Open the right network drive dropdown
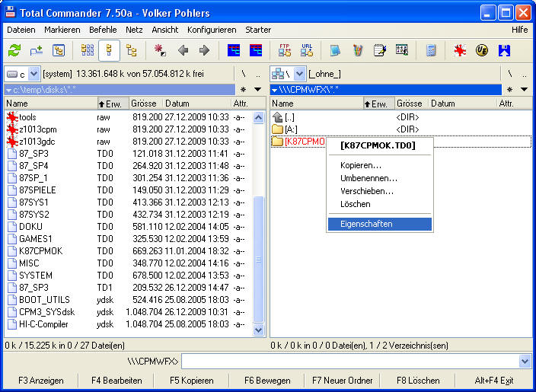The width and height of the screenshot is (536, 392). coord(299,74)
